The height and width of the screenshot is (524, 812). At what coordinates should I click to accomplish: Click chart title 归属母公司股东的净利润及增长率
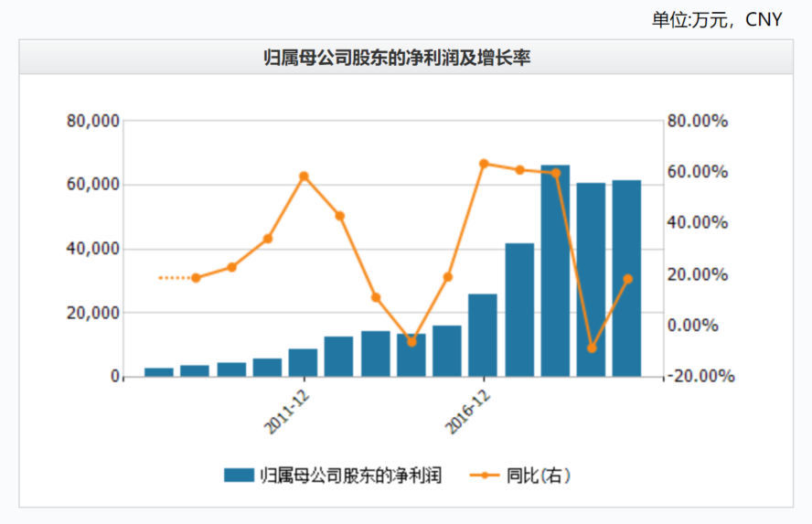[x=397, y=57]
